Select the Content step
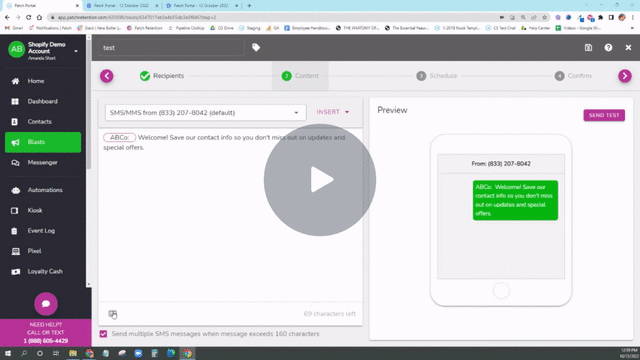 [x=300, y=76]
